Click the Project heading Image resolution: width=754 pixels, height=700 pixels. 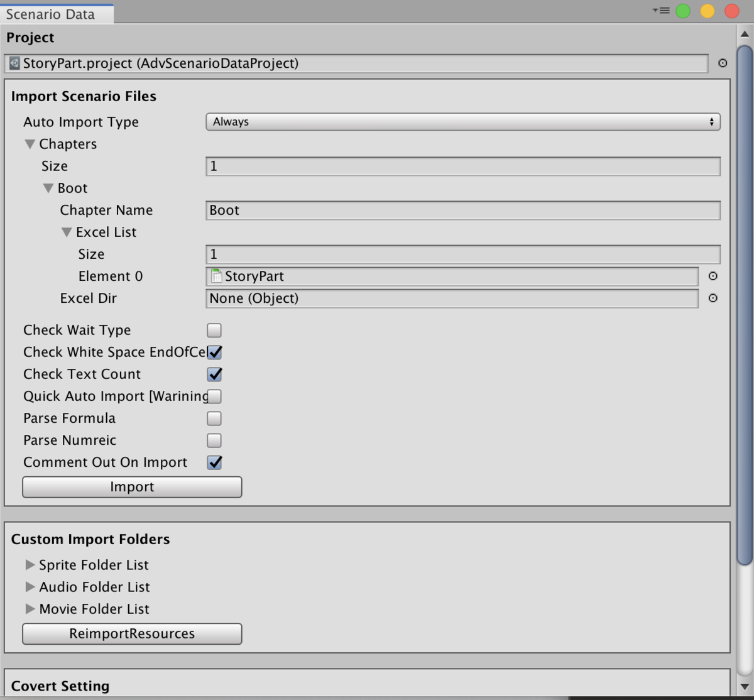point(30,38)
